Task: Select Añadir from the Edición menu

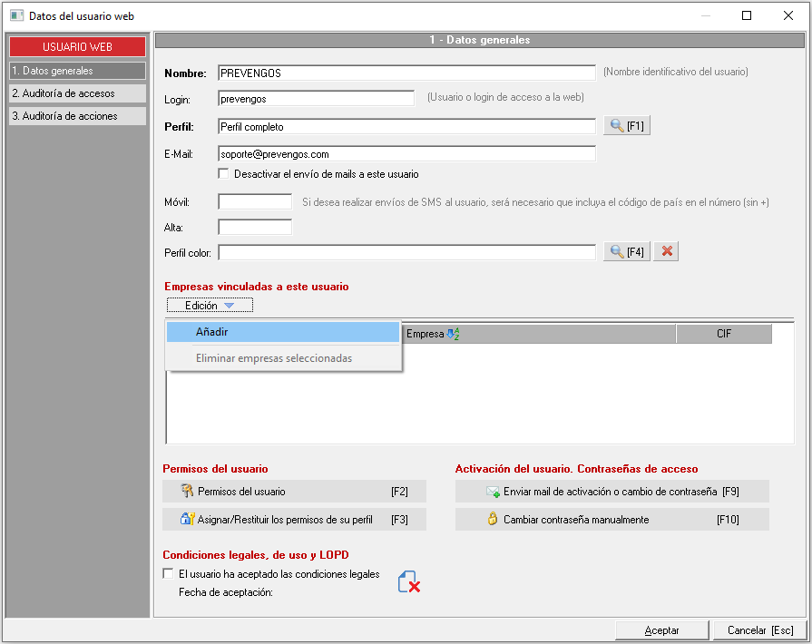Action: (x=282, y=333)
